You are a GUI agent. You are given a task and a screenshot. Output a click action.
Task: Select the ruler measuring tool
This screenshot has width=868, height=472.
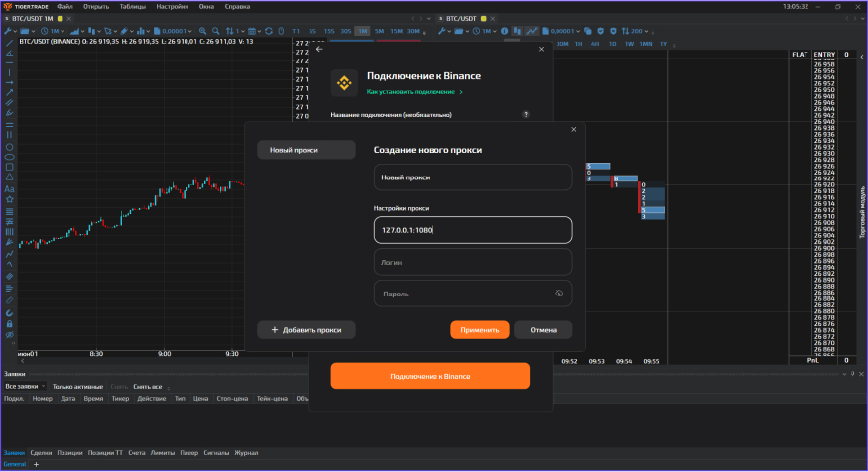pos(9,301)
